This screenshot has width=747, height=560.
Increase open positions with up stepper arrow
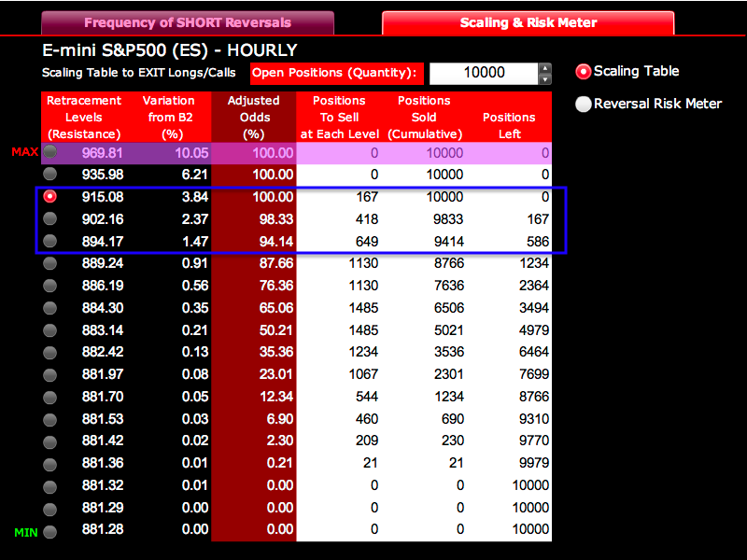click(544, 68)
